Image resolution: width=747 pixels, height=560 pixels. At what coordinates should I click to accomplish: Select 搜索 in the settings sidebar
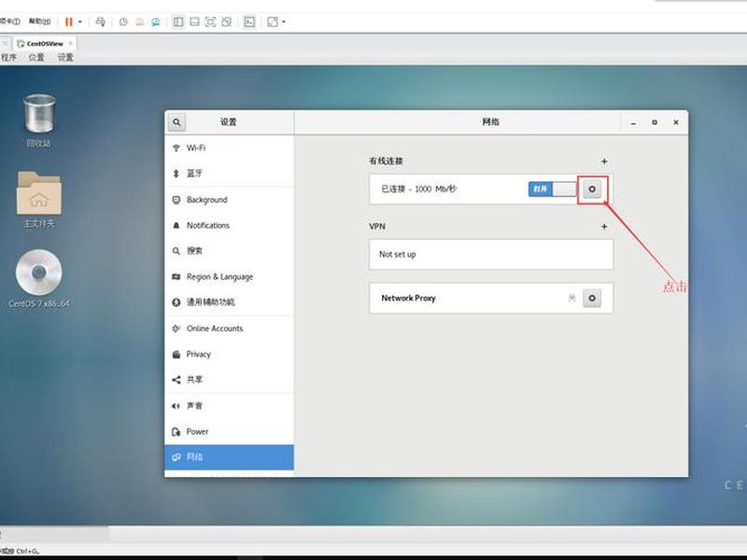point(229,251)
